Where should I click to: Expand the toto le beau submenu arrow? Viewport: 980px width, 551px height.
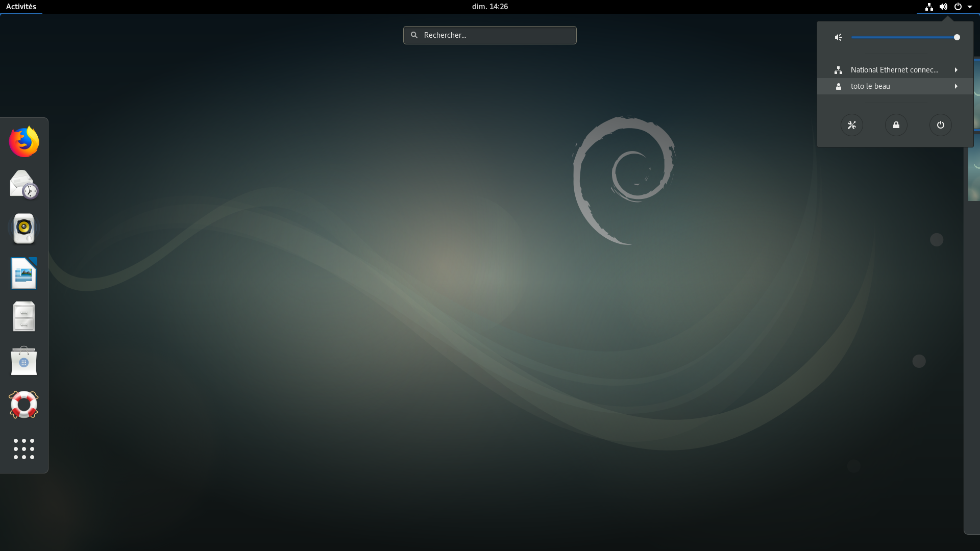point(956,86)
